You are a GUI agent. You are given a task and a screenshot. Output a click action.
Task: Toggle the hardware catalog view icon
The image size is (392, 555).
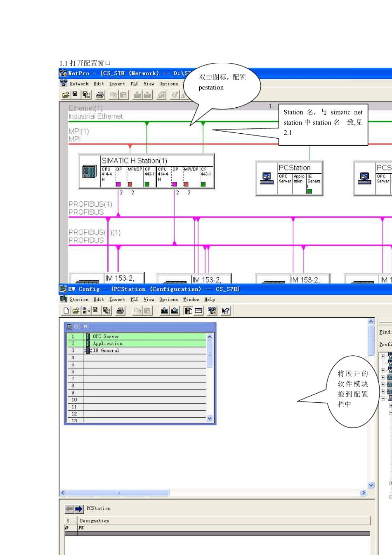(189, 311)
